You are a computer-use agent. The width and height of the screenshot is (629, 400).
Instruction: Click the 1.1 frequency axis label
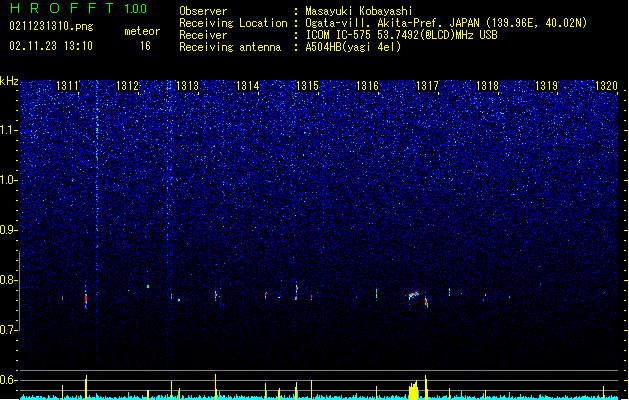pos(8,130)
